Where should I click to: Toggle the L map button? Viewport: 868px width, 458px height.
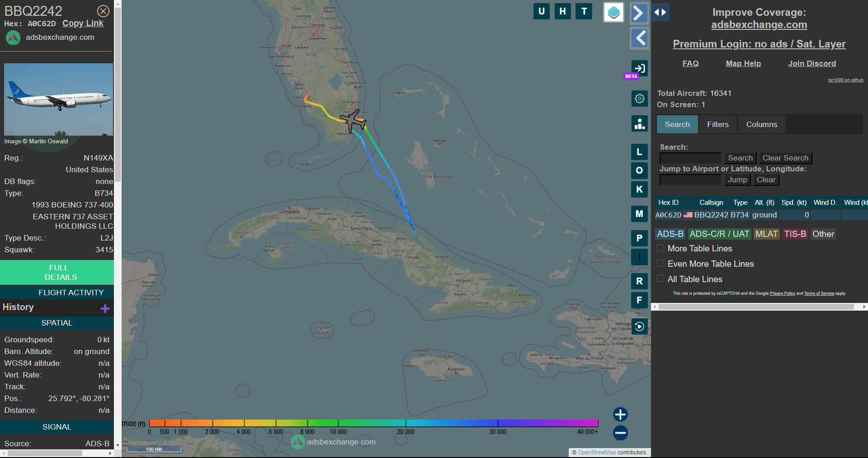pyautogui.click(x=639, y=152)
